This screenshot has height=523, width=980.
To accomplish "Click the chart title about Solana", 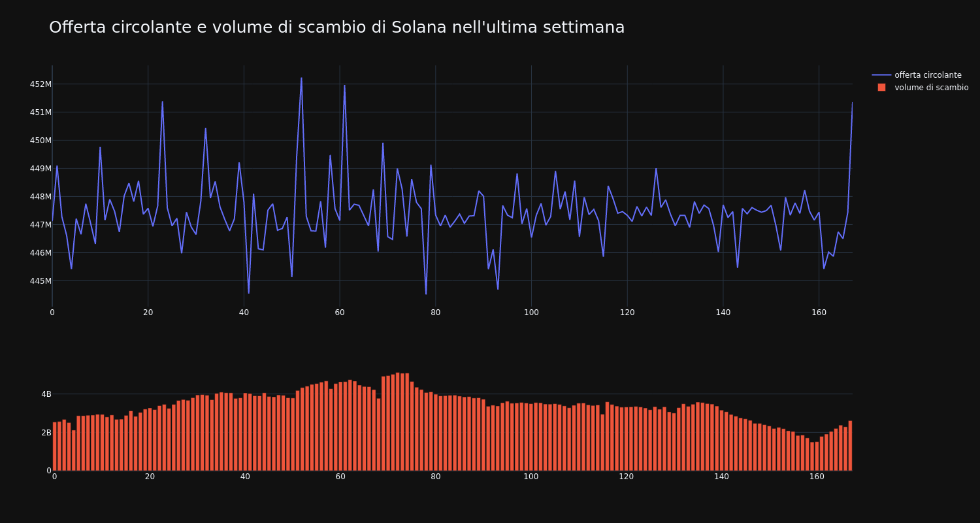I will (336, 27).
